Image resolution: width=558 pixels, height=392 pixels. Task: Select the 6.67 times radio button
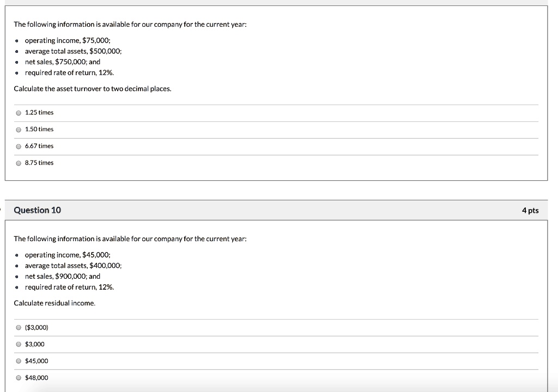click(x=19, y=146)
